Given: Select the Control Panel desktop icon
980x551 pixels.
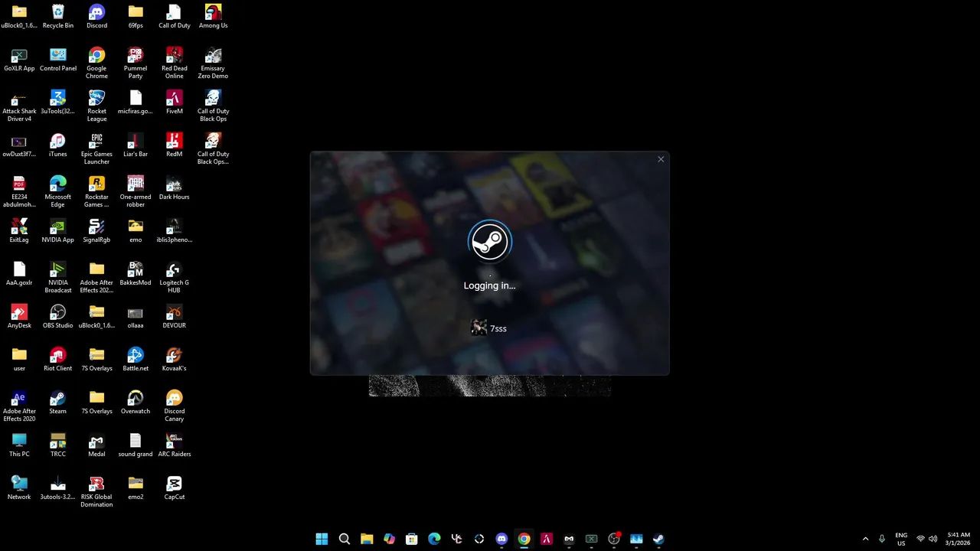Looking at the screenshot, I should [x=58, y=59].
